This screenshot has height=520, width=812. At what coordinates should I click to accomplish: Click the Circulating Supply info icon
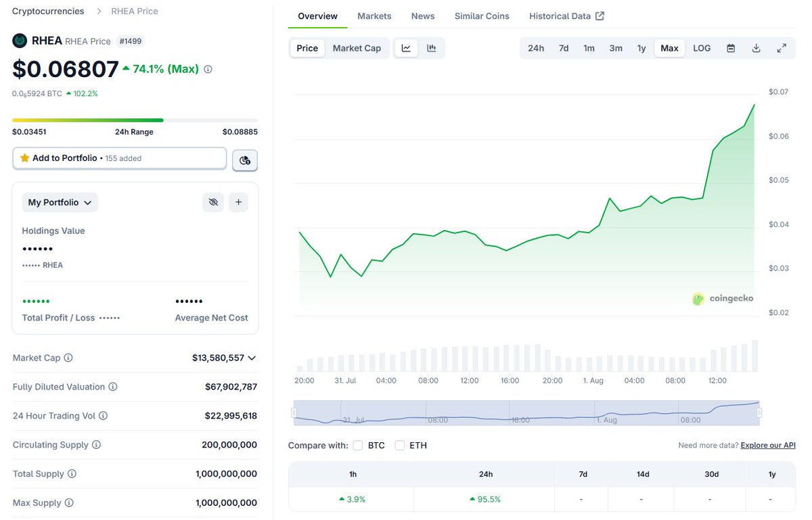[96, 445]
